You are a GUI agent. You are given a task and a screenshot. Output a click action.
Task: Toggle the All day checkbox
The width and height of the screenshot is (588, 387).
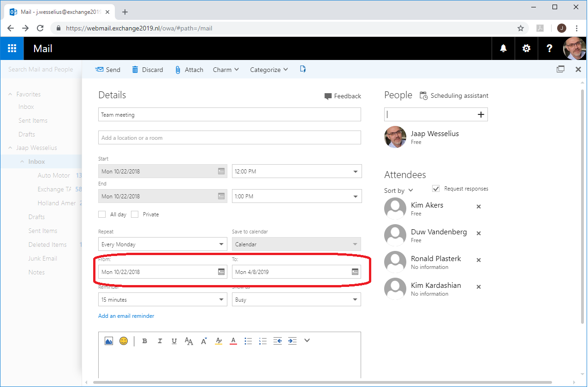point(102,214)
